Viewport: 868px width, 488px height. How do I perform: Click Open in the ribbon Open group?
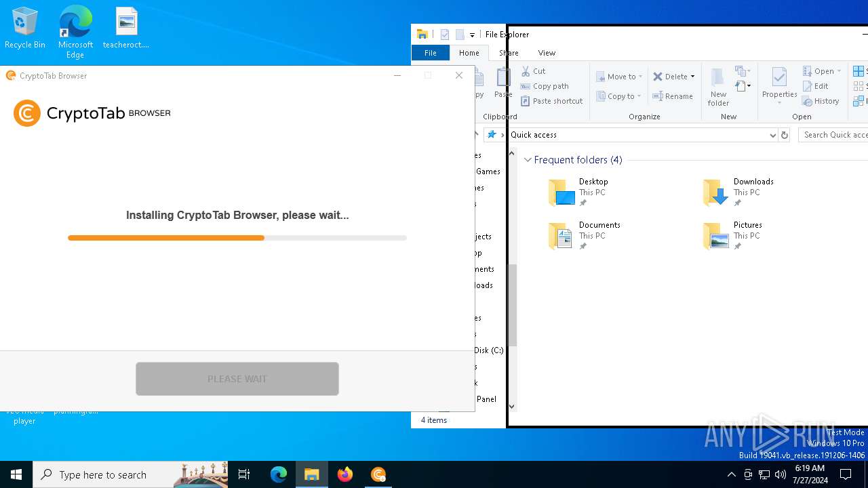point(822,71)
